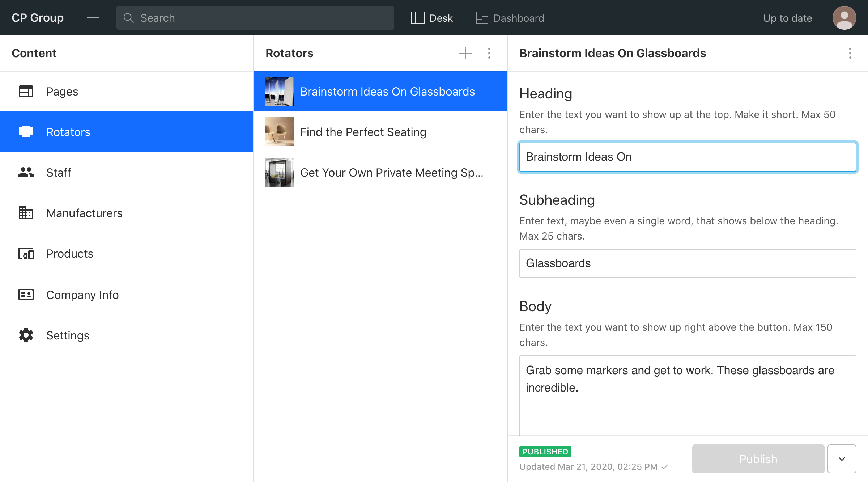Add new rotator with plus icon
The image size is (868, 482).
click(x=465, y=53)
